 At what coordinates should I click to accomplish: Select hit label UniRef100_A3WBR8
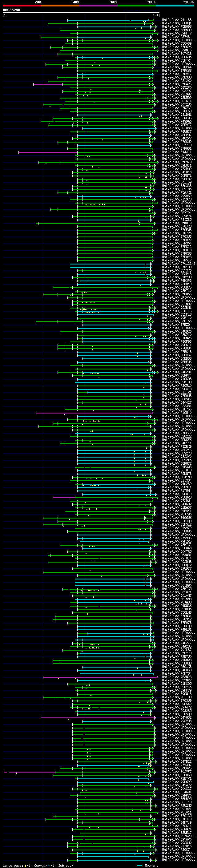pos(177,497)
